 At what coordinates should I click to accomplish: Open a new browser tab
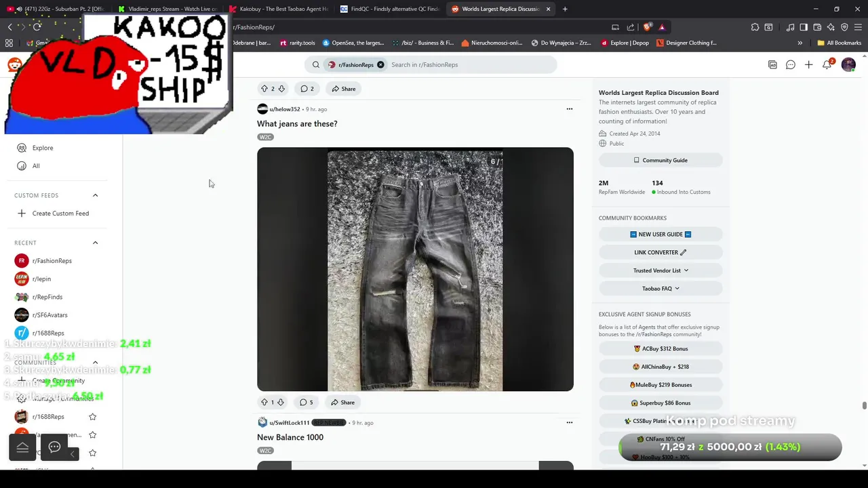click(565, 9)
